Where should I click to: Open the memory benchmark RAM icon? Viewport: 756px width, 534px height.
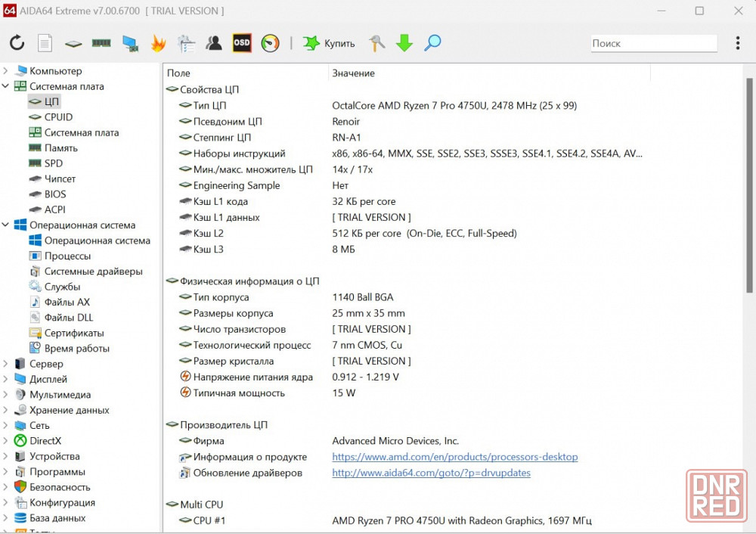(101, 43)
